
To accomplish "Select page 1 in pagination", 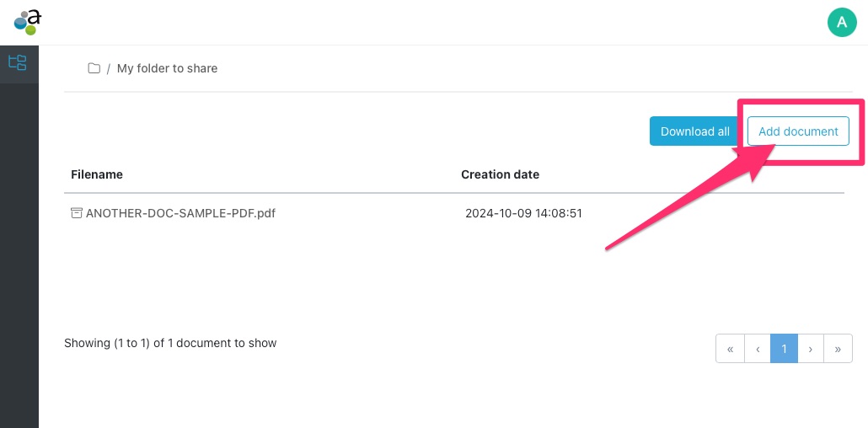I will pos(784,349).
